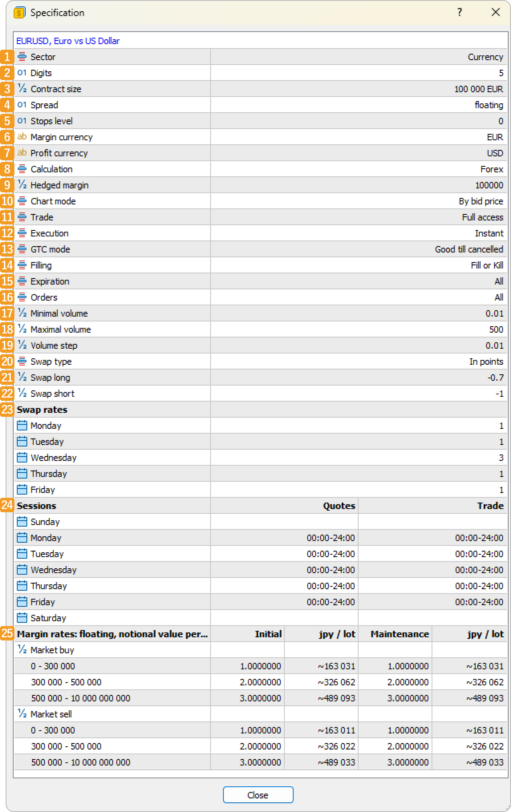
Task: Click the Digits row 01 icon
Action: click(x=22, y=73)
